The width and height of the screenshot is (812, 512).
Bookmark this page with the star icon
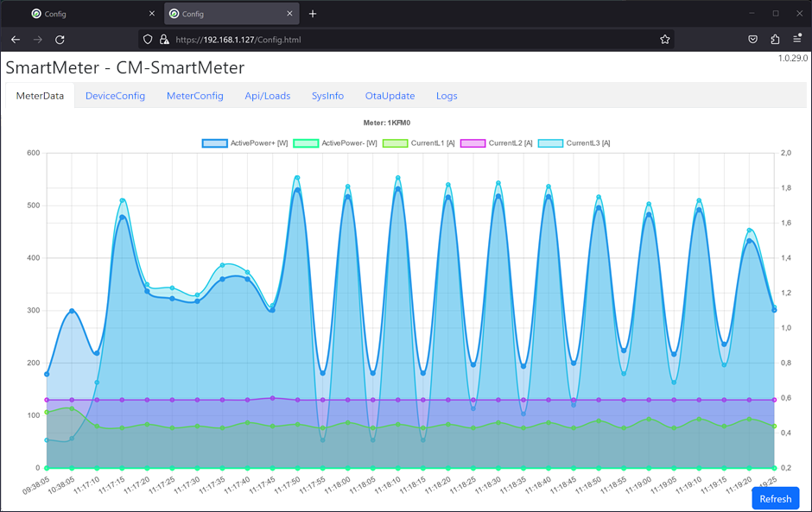point(664,40)
